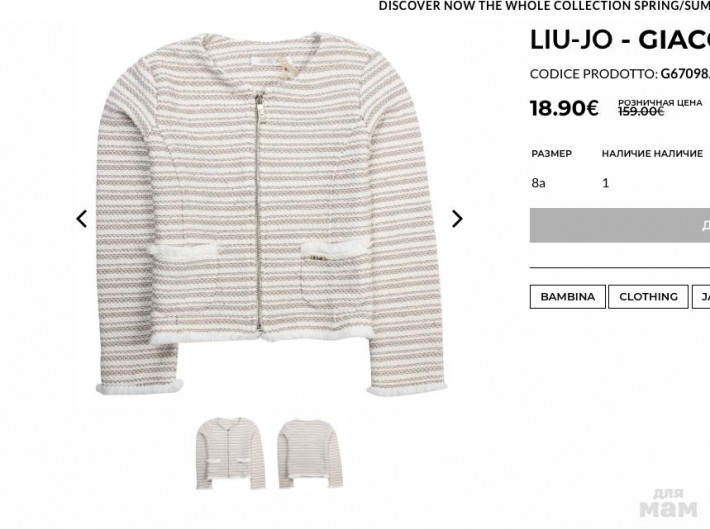Show the next product image arrow

click(457, 219)
